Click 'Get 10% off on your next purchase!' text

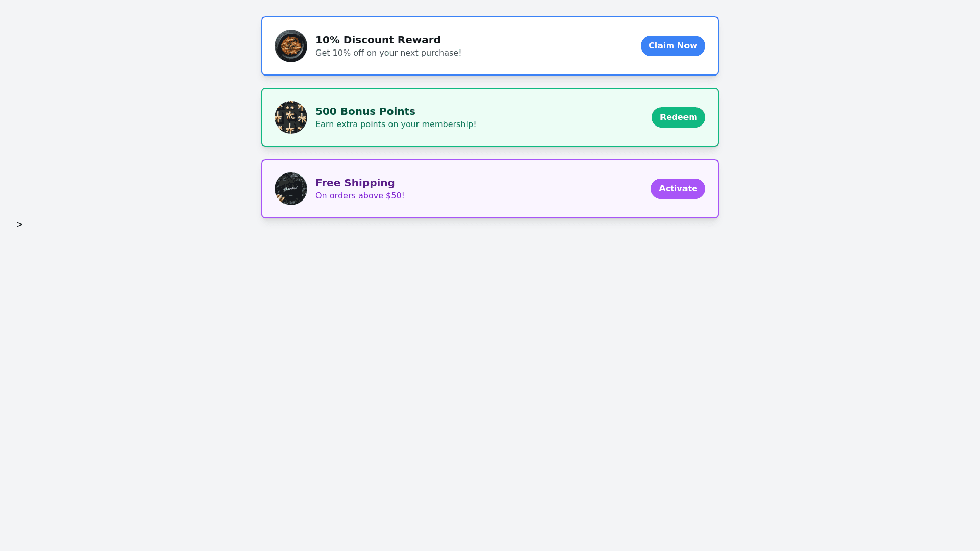tap(388, 53)
